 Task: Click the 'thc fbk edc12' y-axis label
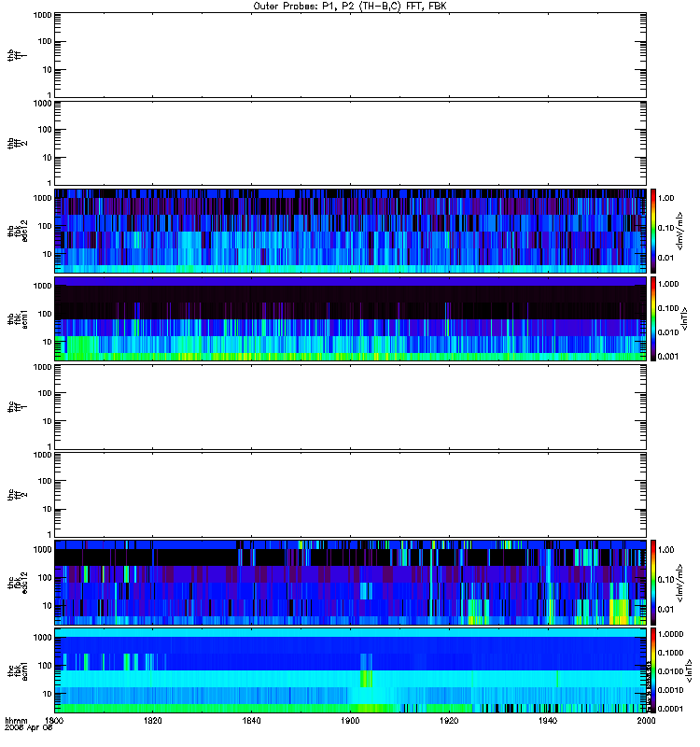pos(18,583)
